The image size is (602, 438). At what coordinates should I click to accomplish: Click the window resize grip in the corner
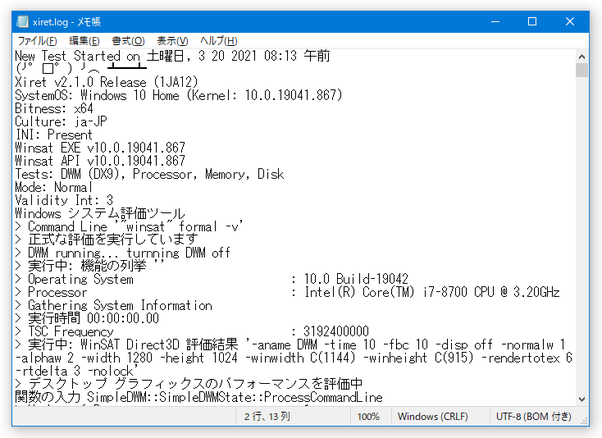click(584, 421)
